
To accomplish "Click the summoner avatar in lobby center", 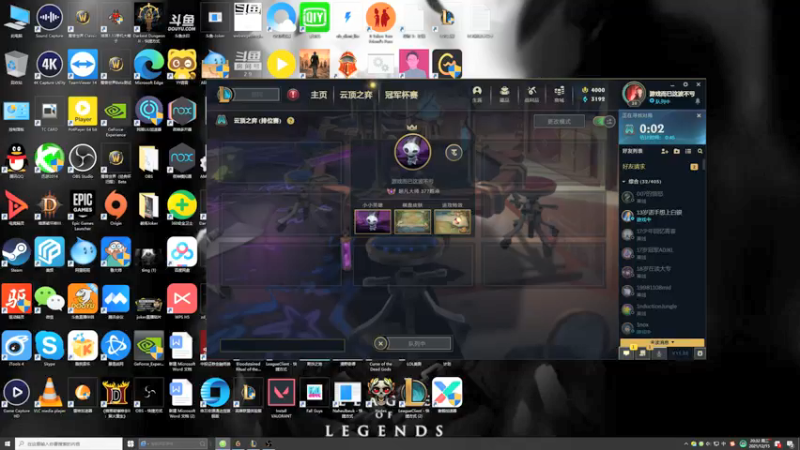I will [x=412, y=152].
